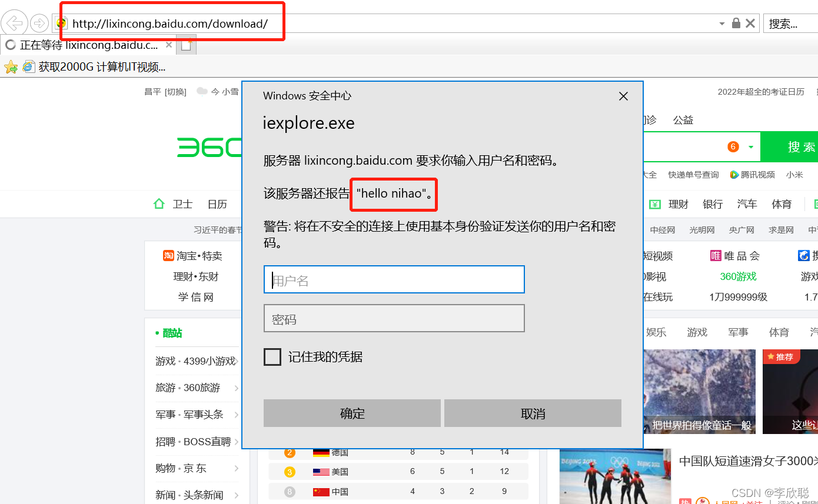Click the [切换] location switch link
Screen dimensions: 818x504
click(x=175, y=92)
